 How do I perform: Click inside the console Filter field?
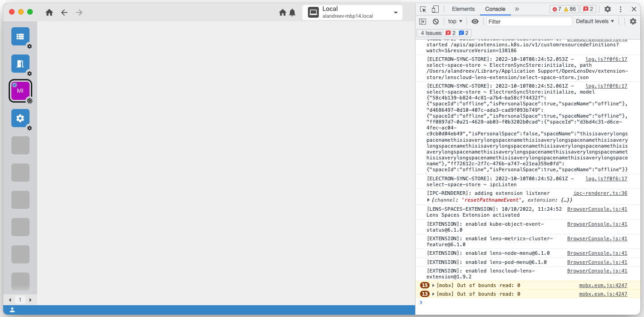pyautogui.click(x=528, y=21)
